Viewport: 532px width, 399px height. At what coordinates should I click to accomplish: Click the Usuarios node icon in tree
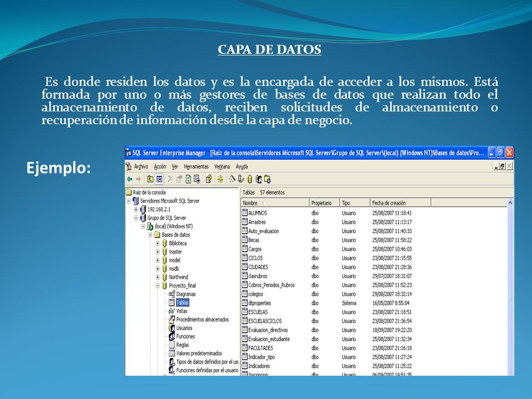pos(172,328)
